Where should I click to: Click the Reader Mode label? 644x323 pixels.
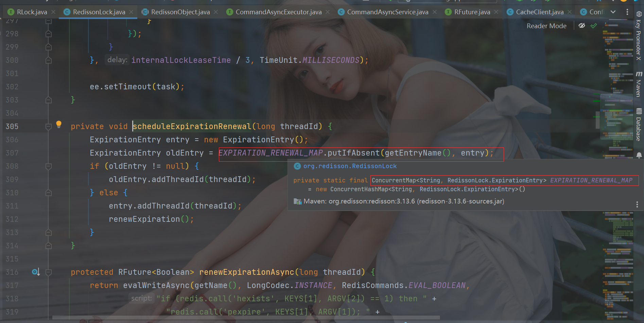tap(546, 26)
